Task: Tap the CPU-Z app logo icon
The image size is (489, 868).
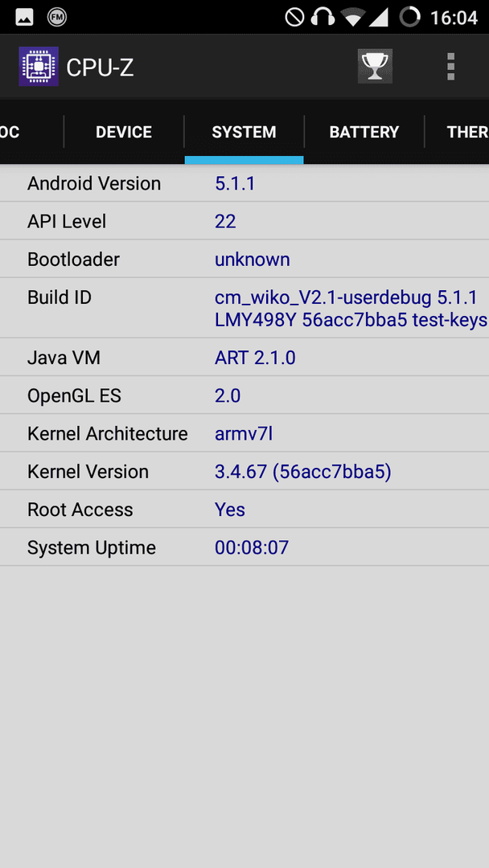Action: 39,67
